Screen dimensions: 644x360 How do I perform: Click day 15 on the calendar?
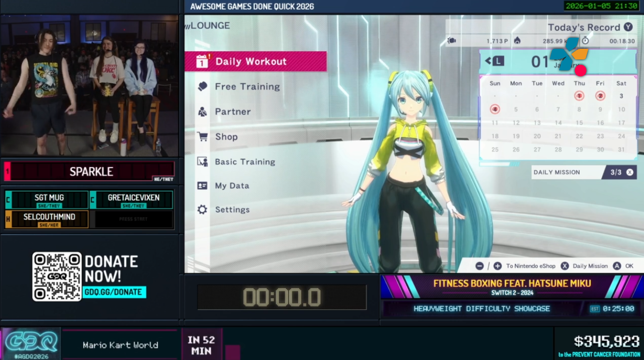[x=579, y=123]
